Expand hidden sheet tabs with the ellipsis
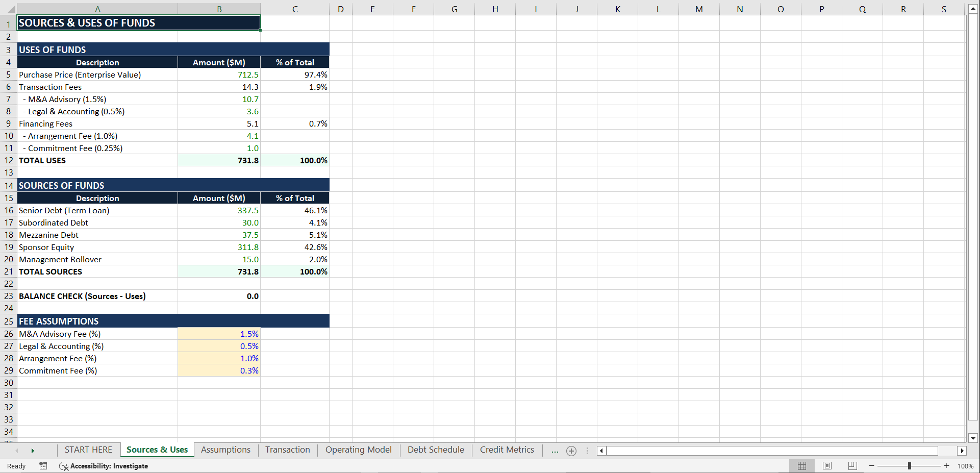This screenshot has width=980, height=473. coord(555,451)
